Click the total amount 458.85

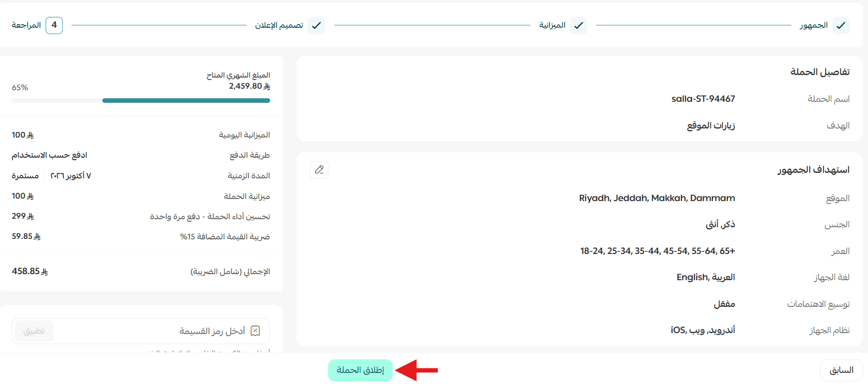pos(30,271)
